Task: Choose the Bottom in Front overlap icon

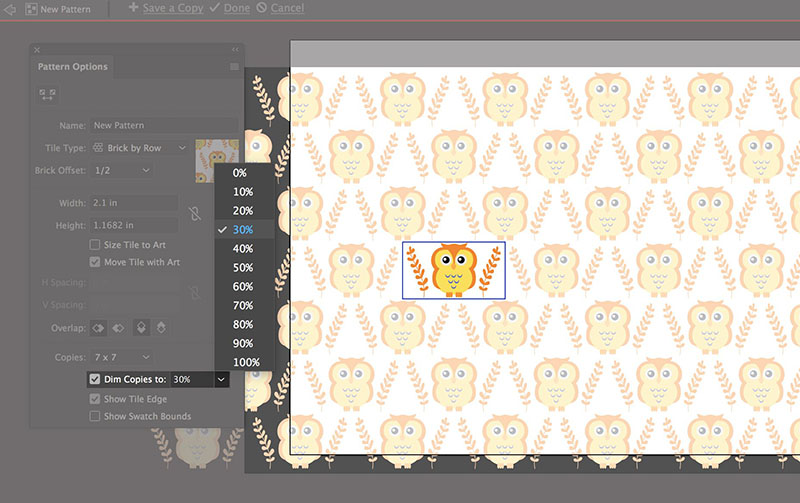Action: click(161, 328)
